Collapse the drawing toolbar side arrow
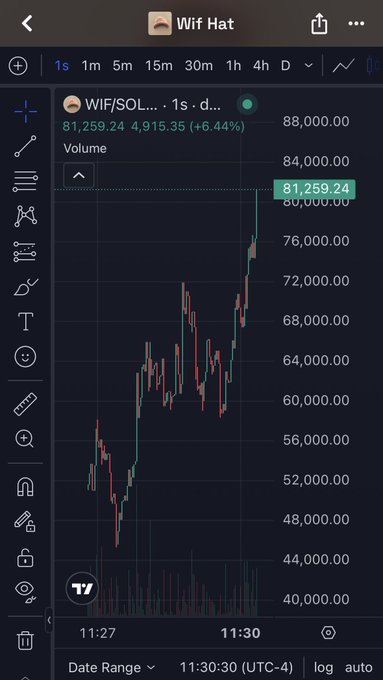 click(49, 620)
